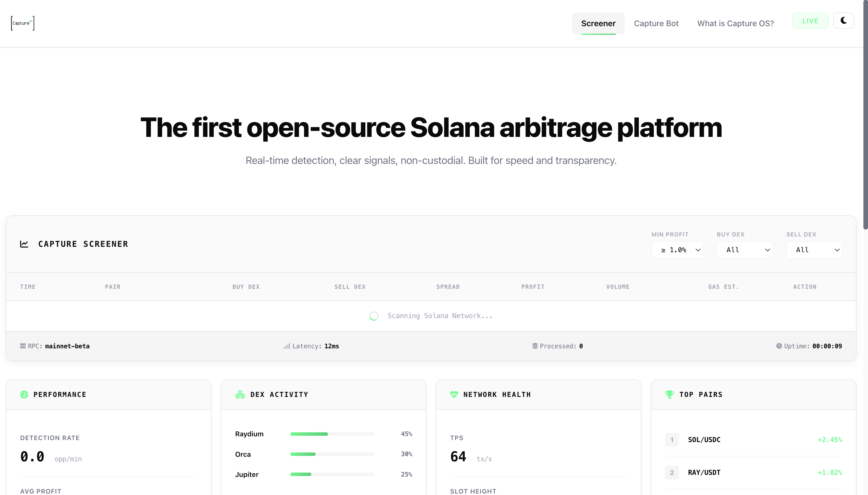Click the RPC server icon
This screenshot has width=868, height=495.
(x=23, y=346)
